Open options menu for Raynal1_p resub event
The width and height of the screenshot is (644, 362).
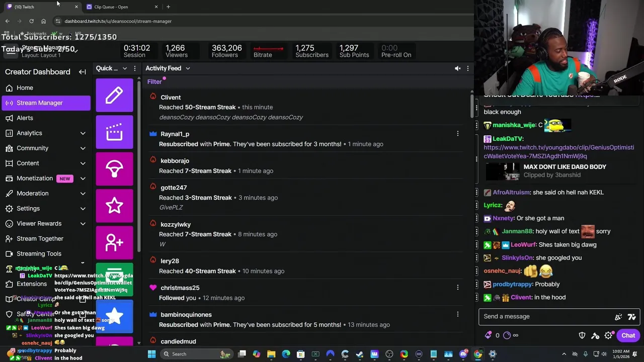[x=457, y=134]
